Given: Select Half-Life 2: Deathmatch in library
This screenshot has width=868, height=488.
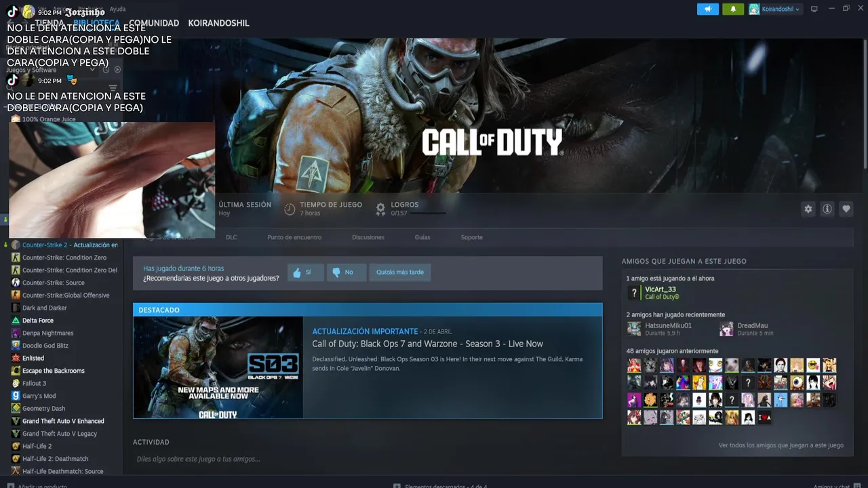Looking at the screenshot, I should (x=56, y=459).
